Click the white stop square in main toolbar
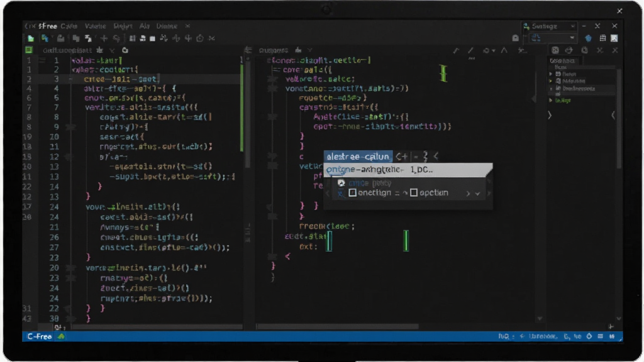 click(x=152, y=38)
